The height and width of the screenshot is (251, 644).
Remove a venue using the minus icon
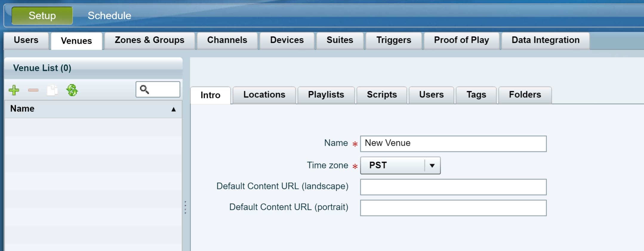coord(33,90)
